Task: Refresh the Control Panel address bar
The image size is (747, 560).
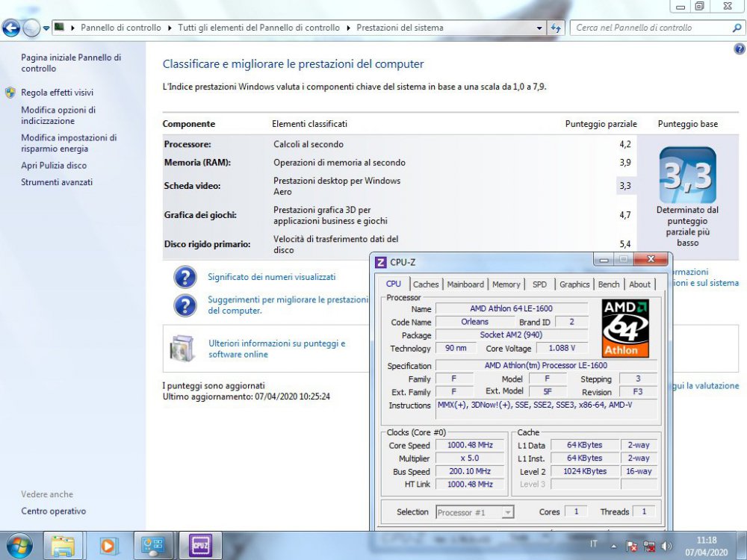Action: tap(556, 28)
